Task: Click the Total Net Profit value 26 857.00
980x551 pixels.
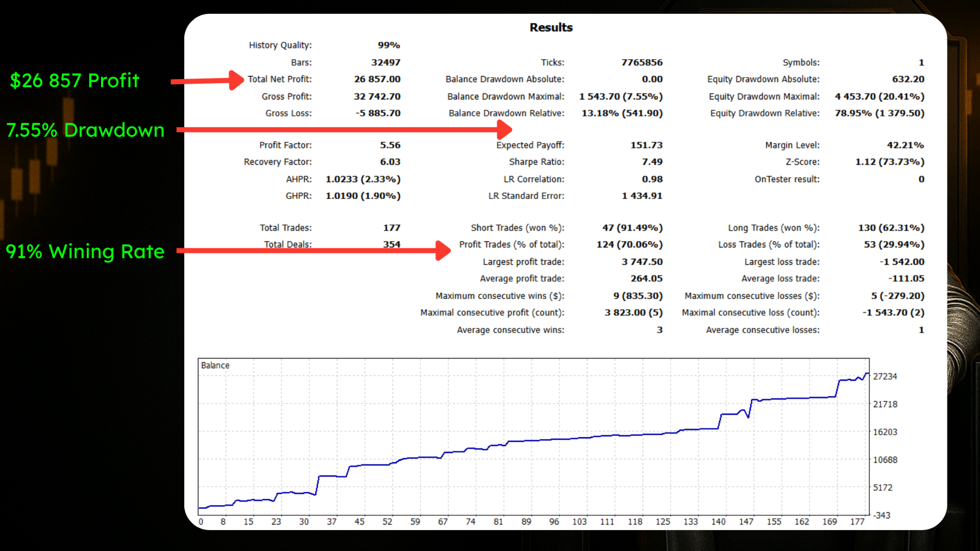Action: point(377,79)
